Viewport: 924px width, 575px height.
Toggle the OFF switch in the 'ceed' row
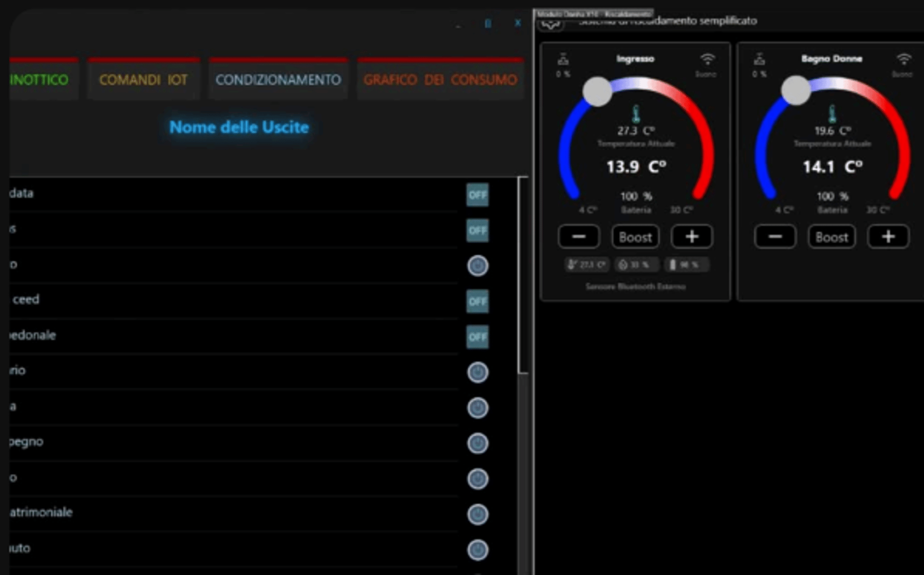pos(477,301)
